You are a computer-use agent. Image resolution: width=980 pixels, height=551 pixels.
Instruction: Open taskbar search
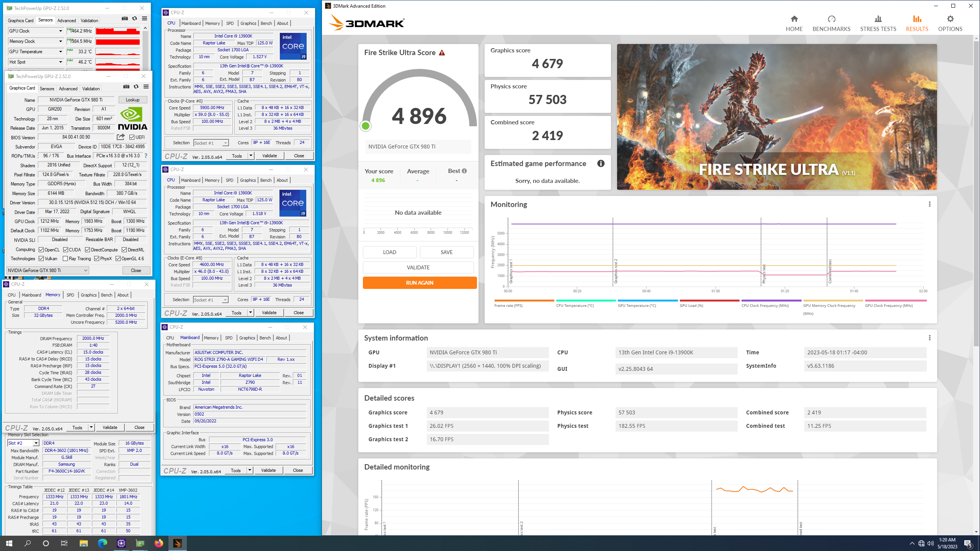(x=28, y=543)
